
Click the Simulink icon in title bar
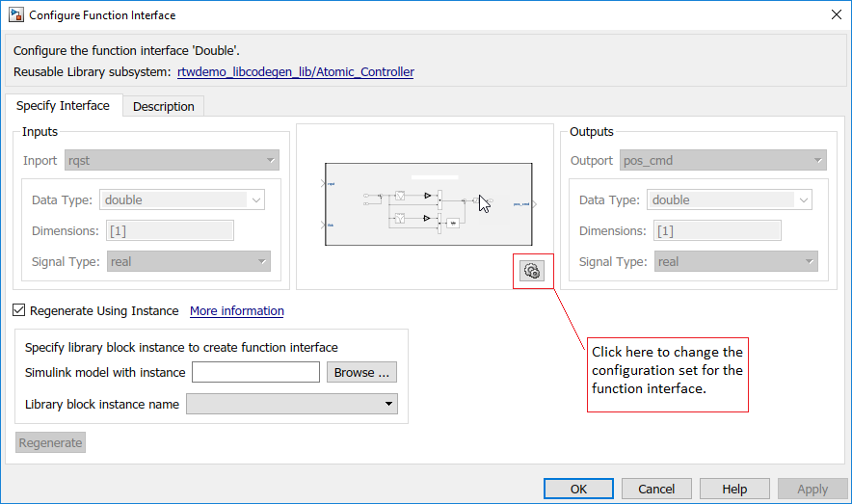[16, 15]
